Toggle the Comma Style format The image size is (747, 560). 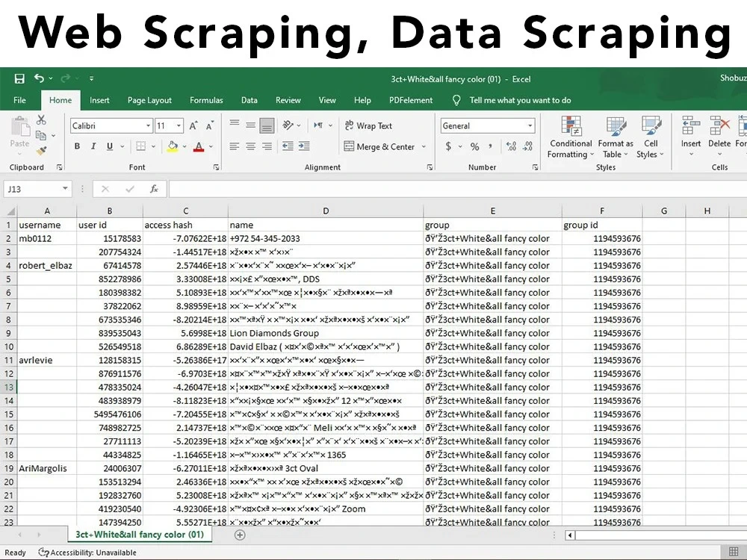tap(491, 146)
